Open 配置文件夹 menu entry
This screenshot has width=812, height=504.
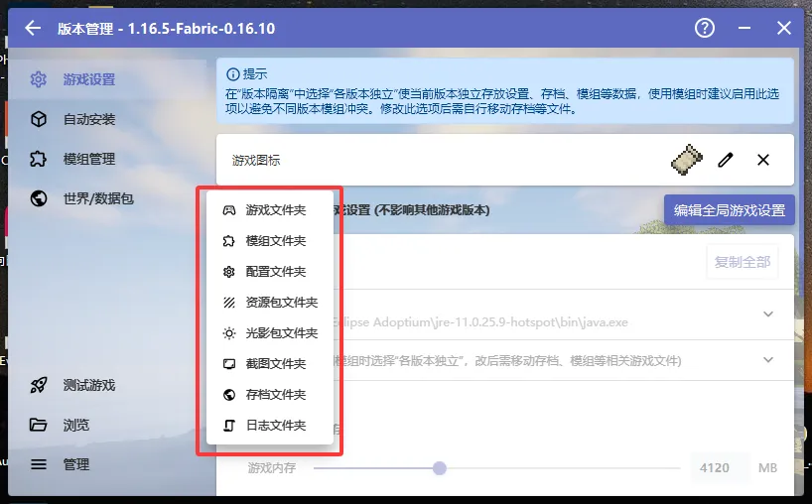pyautogui.click(x=274, y=272)
